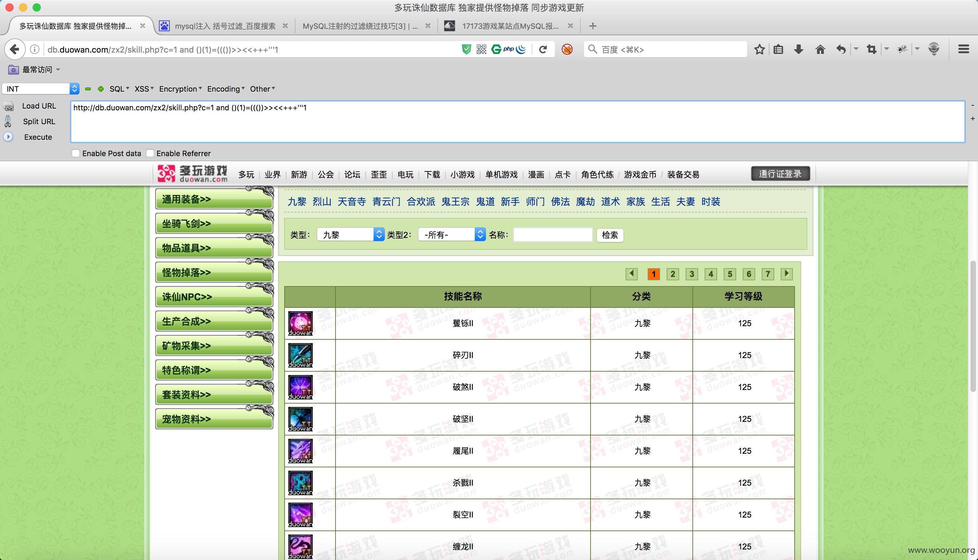Click Execute in HackBar
Image resolution: width=978 pixels, height=560 pixels.
point(38,137)
